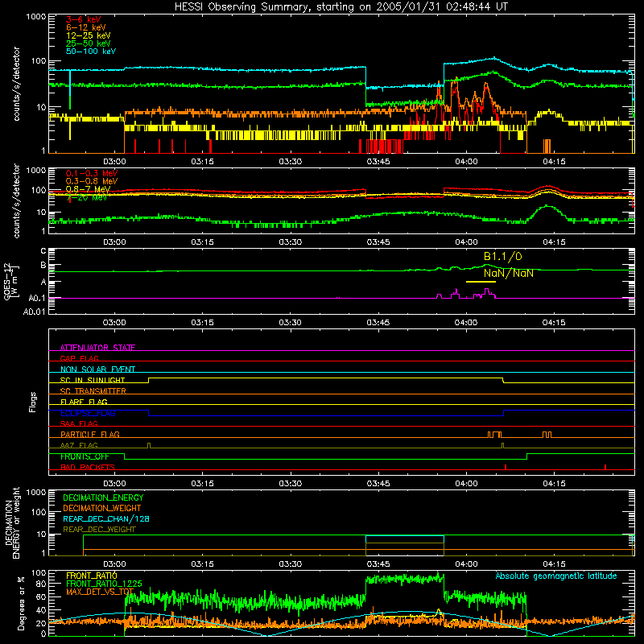Image resolution: width=644 pixels, height=644 pixels.
Task: Click the REAR_DEC_CHAN/128 legend label
Action: pos(106,518)
